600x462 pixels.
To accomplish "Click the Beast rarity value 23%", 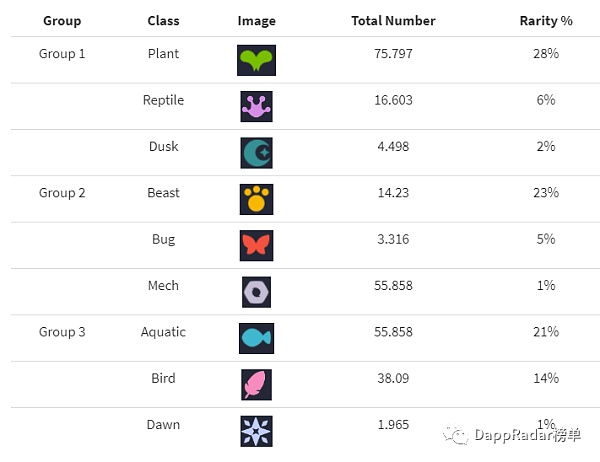I will (546, 193).
